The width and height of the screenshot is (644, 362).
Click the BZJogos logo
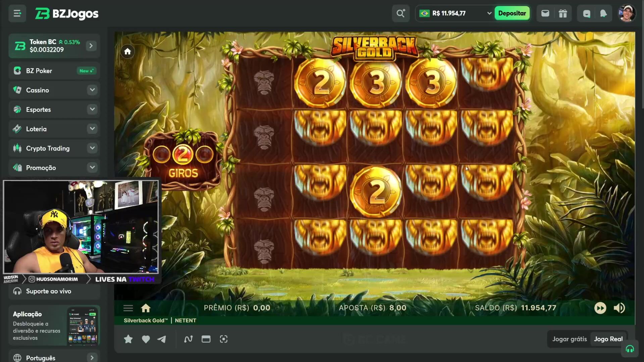click(67, 14)
